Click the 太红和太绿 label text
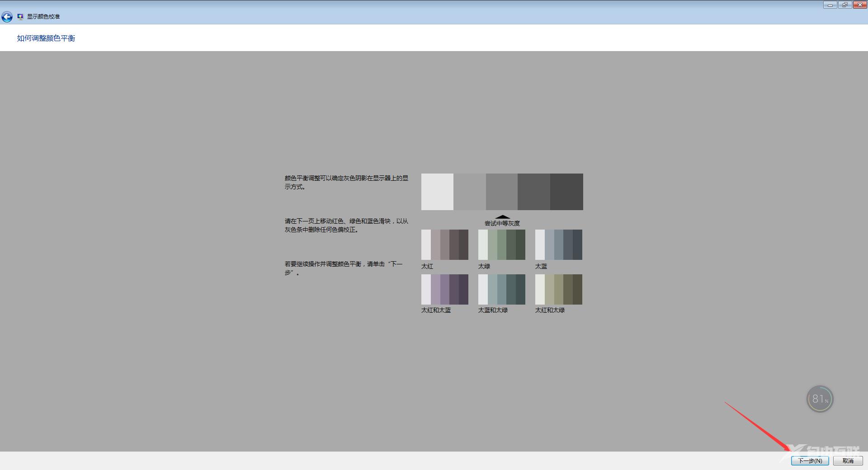868x470 pixels. (x=550, y=310)
